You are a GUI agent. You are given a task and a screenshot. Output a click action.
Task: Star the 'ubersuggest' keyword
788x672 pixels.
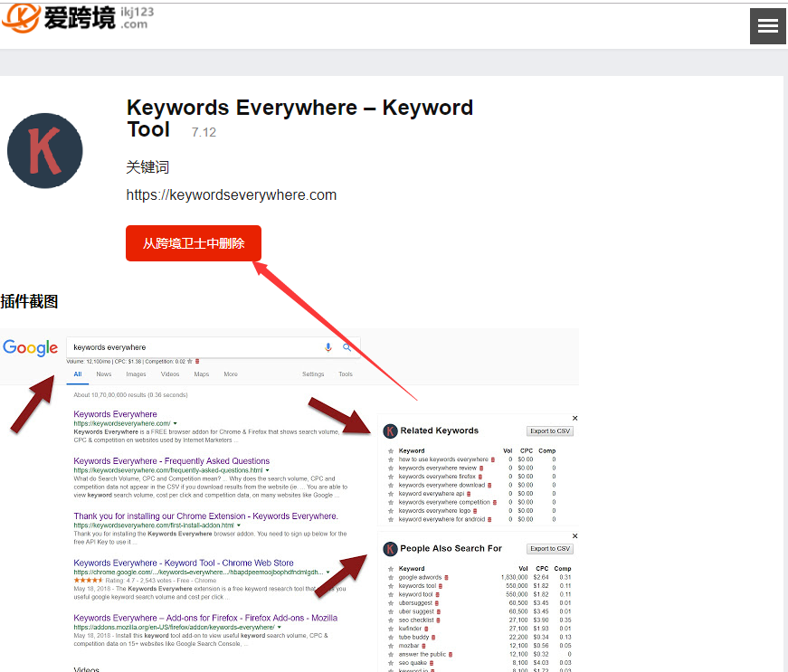[x=391, y=603]
